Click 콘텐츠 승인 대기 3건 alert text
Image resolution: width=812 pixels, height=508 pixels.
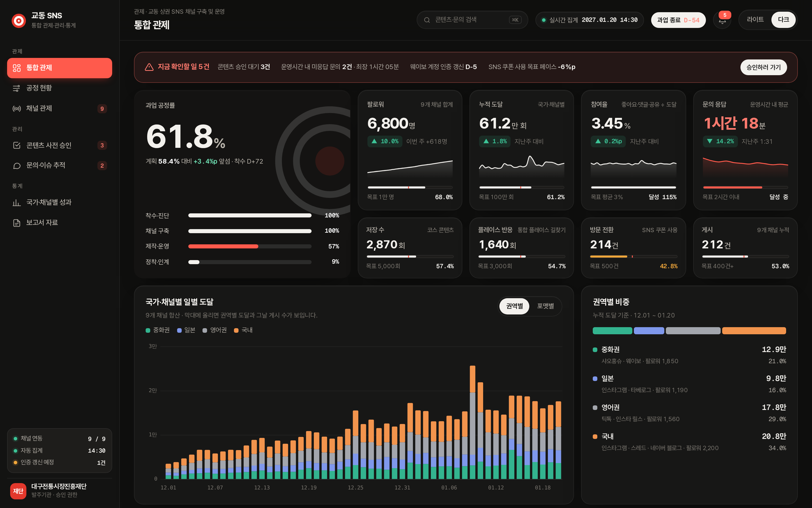[x=244, y=67]
